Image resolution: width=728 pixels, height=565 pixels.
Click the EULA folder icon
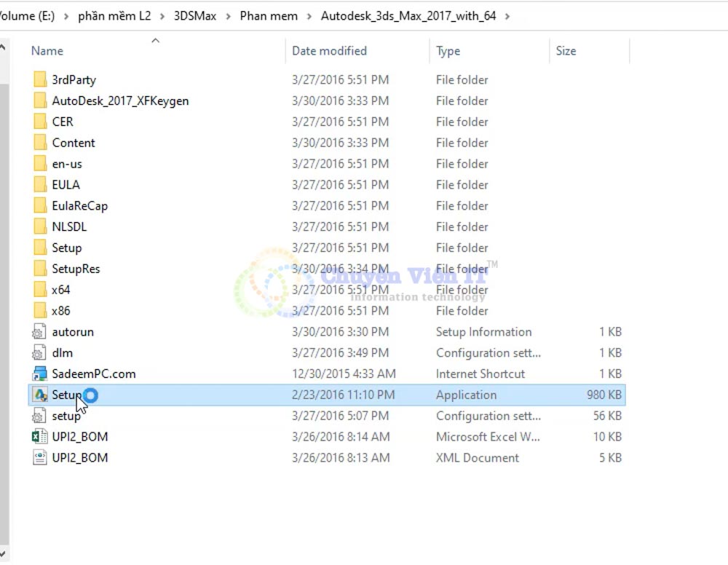coord(40,184)
